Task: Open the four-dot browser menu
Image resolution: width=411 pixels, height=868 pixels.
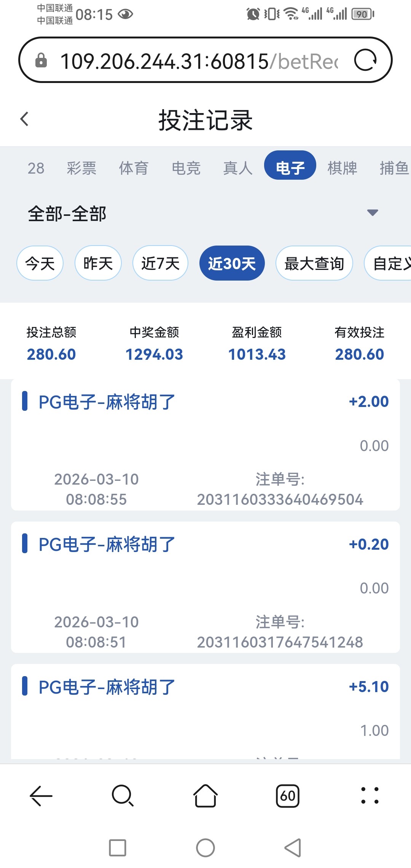Action: [370, 795]
